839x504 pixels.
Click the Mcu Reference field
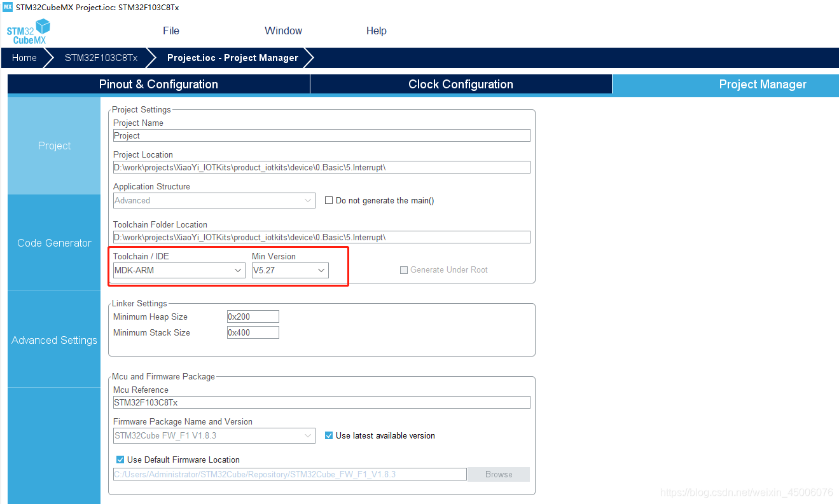coord(321,402)
